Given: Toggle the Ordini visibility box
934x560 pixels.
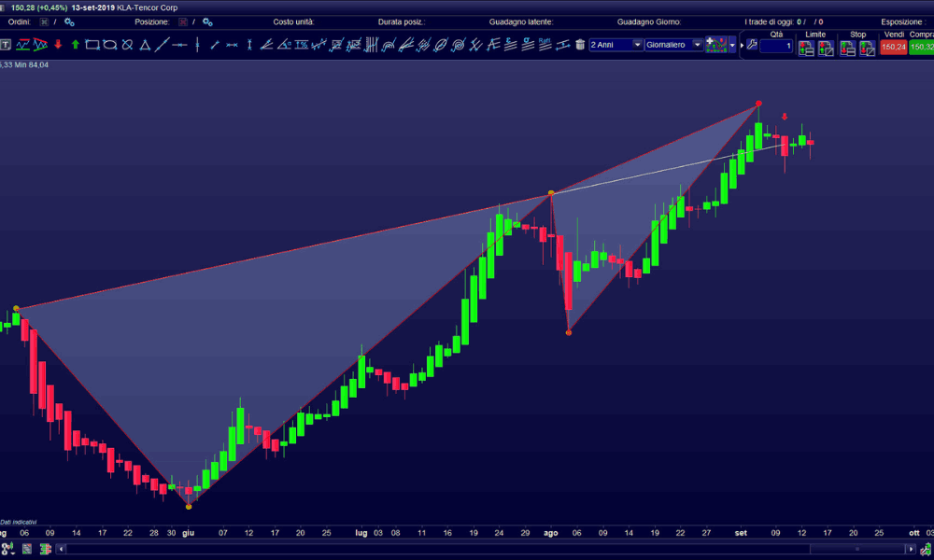Looking at the screenshot, I should (44, 21).
